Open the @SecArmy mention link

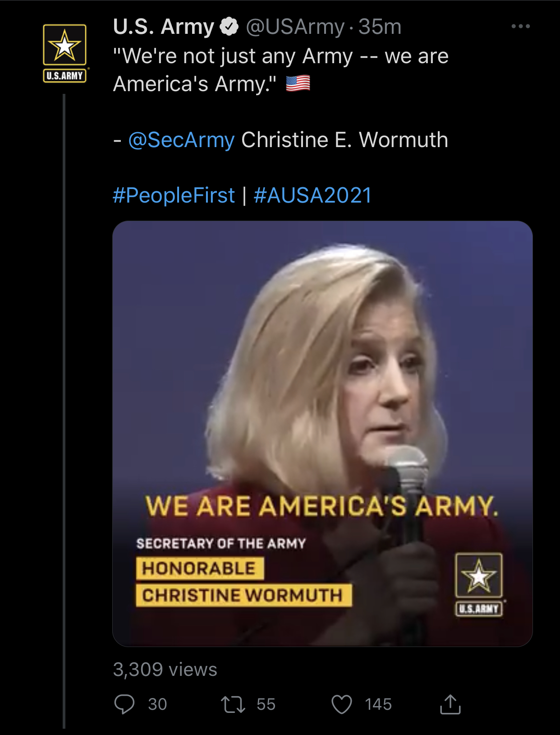click(181, 140)
